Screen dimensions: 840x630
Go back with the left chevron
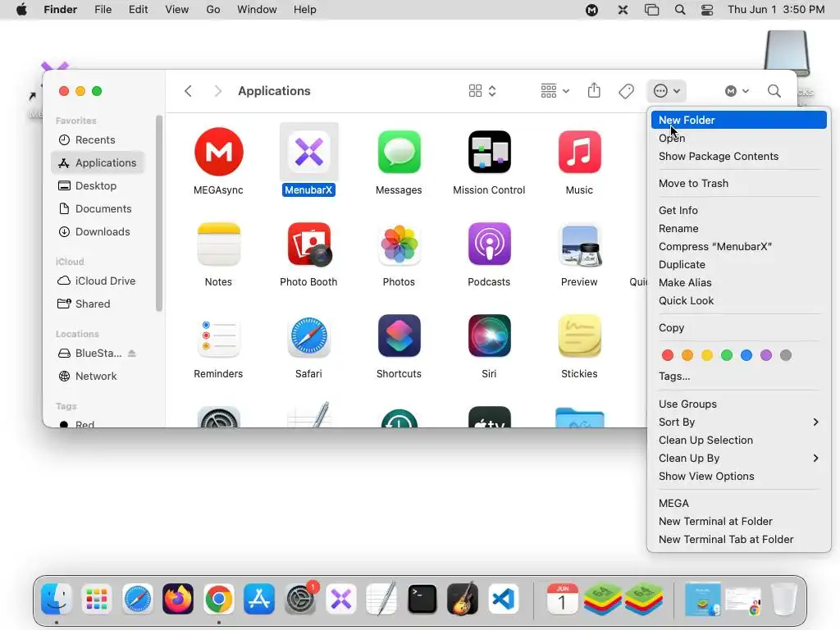click(188, 91)
